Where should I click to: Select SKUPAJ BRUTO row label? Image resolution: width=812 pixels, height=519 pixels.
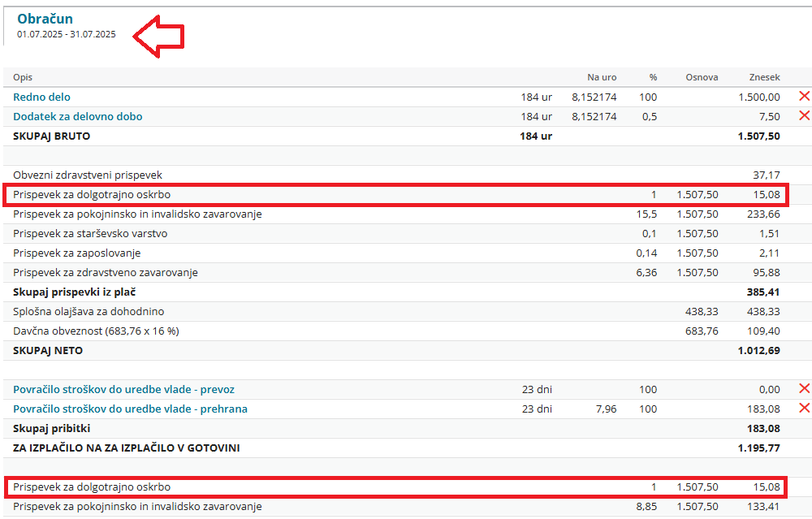(x=51, y=136)
